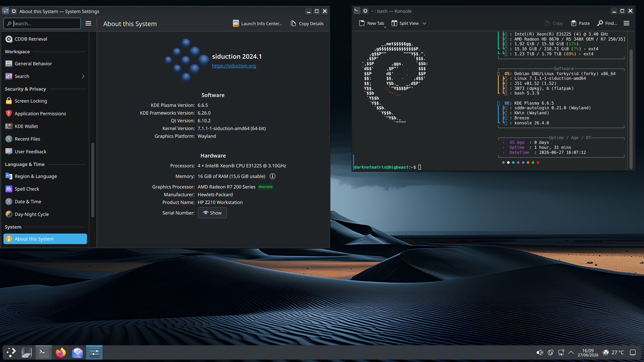Click Split View in Konsole toolbar
644x362 pixels.
[x=405, y=23]
